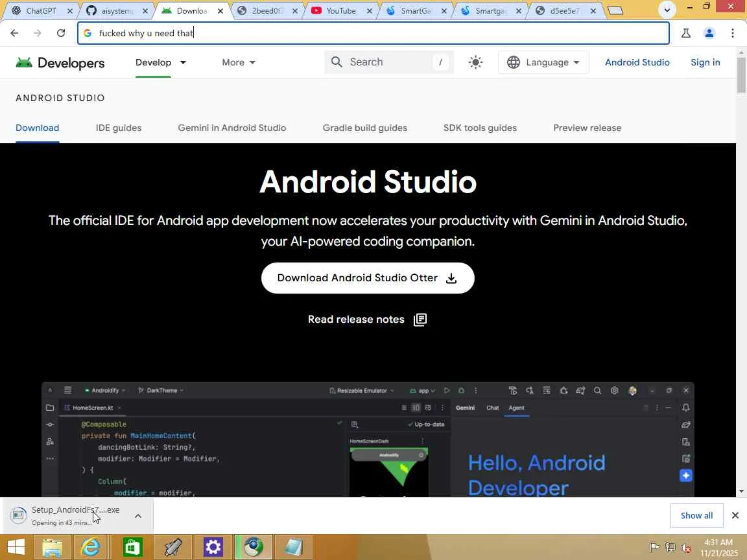Viewport: 747px width, 560px height.
Task: Open a new browser tab
Action: point(615,10)
